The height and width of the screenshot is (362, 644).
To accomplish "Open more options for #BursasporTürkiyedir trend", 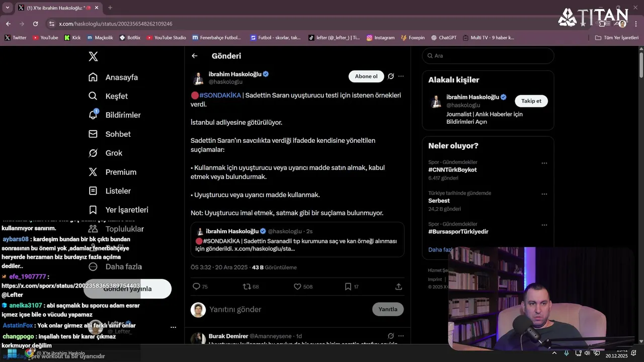I will point(544,225).
